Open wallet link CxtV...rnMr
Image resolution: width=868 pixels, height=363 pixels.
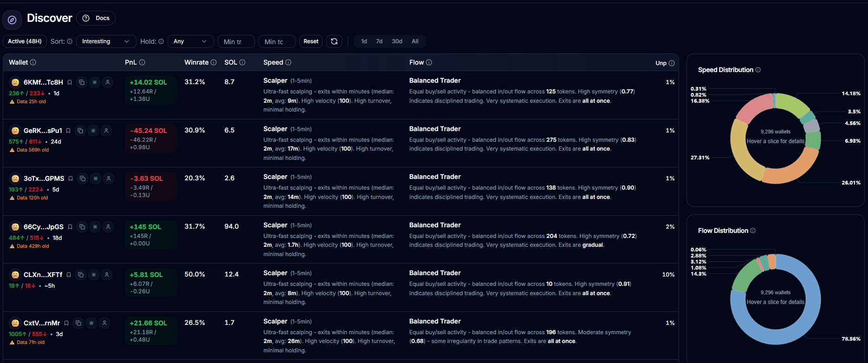pyautogui.click(x=42, y=323)
